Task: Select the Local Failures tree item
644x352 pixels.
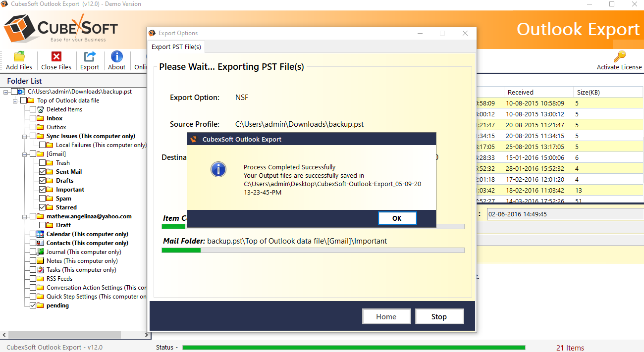Action: coord(101,145)
